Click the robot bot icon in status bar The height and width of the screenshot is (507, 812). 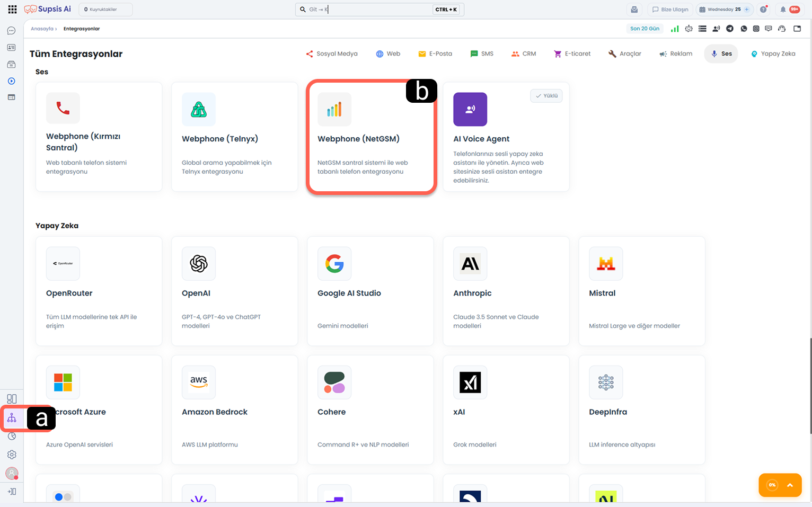pos(689,29)
